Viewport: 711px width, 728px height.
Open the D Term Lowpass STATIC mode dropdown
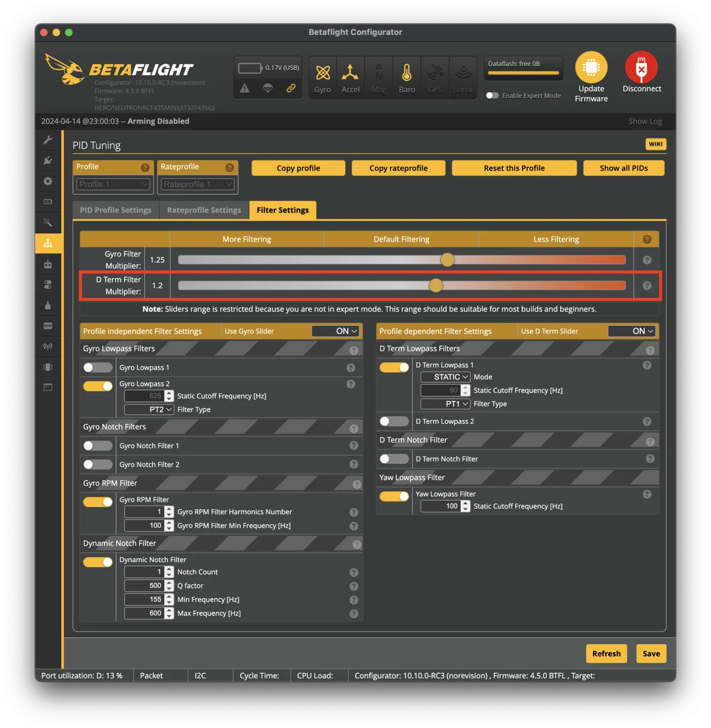pyautogui.click(x=445, y=377)
